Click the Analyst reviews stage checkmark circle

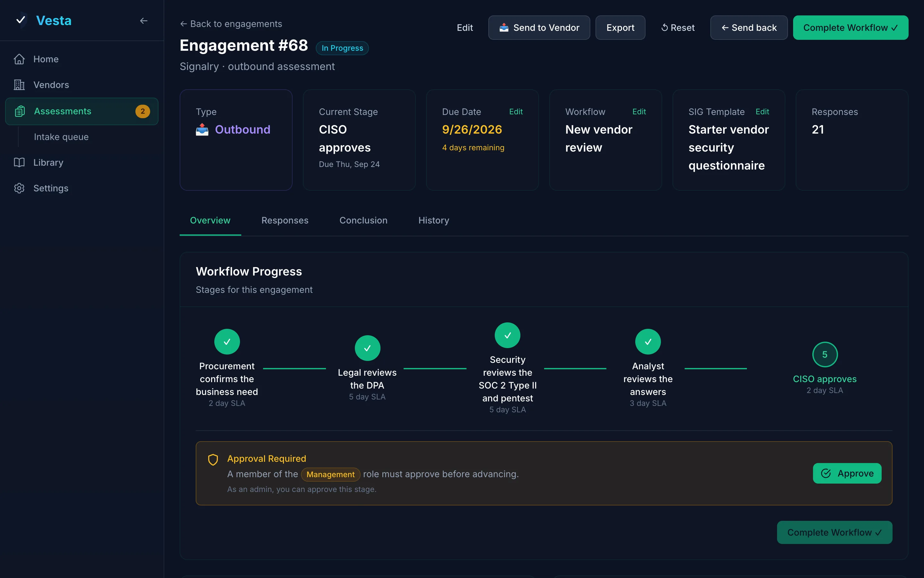click(648, 341)
